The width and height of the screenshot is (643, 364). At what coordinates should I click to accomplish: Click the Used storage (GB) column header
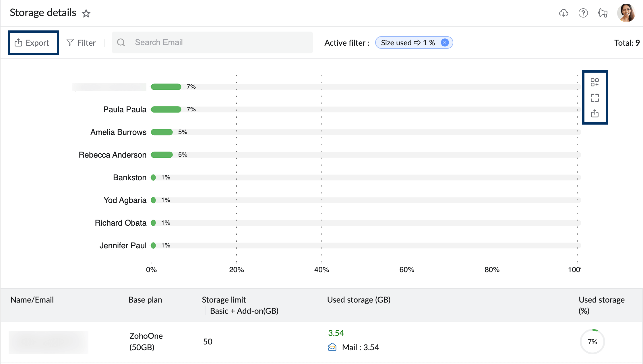[x=359, y=300]
